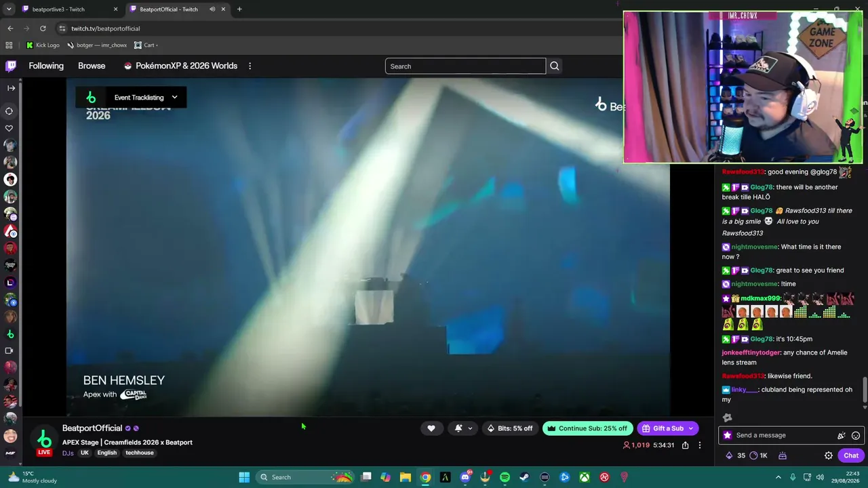
Task: Expand the Gift a Sub options arrow
Action: [691, 428]
